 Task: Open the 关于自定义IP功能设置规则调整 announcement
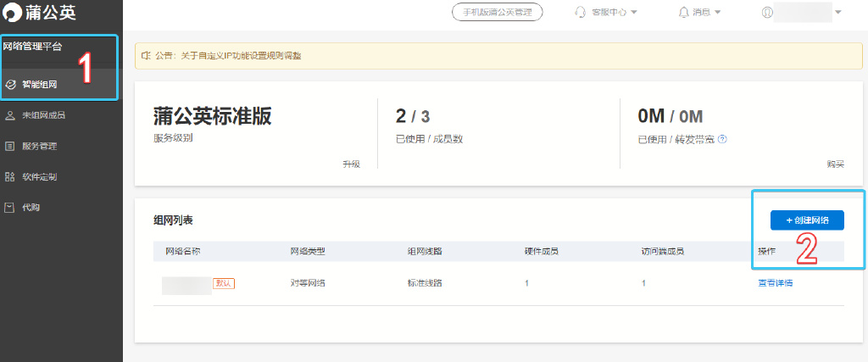[x=242, y=56]
